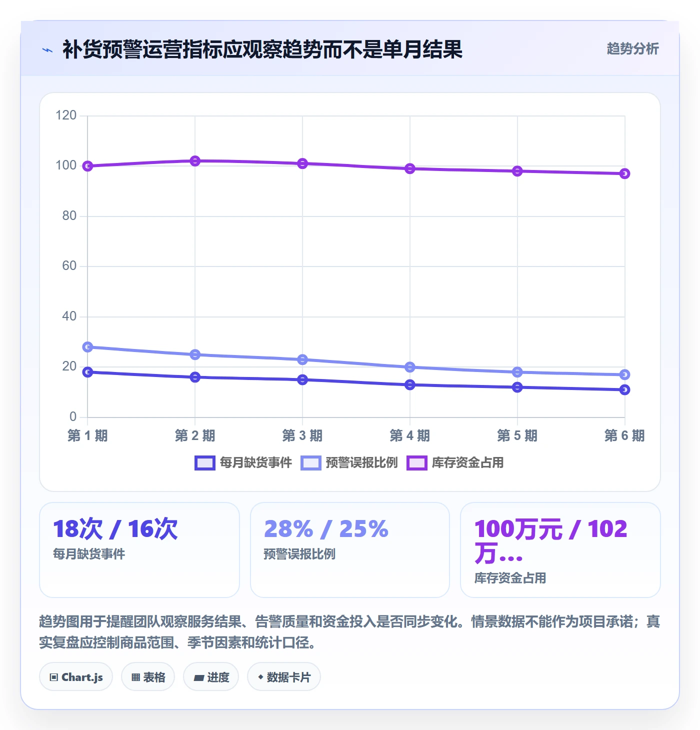Click the 40 y-axis label
The width and height of the screenshot is (700, 730).
pos(69,316)
